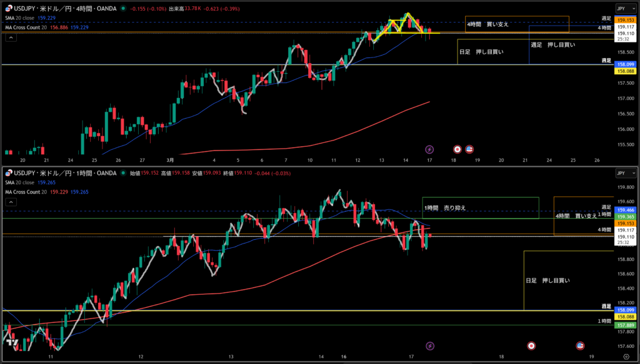This screenshot has width=640, height=364.
Task: Collapse the indicator legend in the bottom chart
Action: tap(11, 201)
